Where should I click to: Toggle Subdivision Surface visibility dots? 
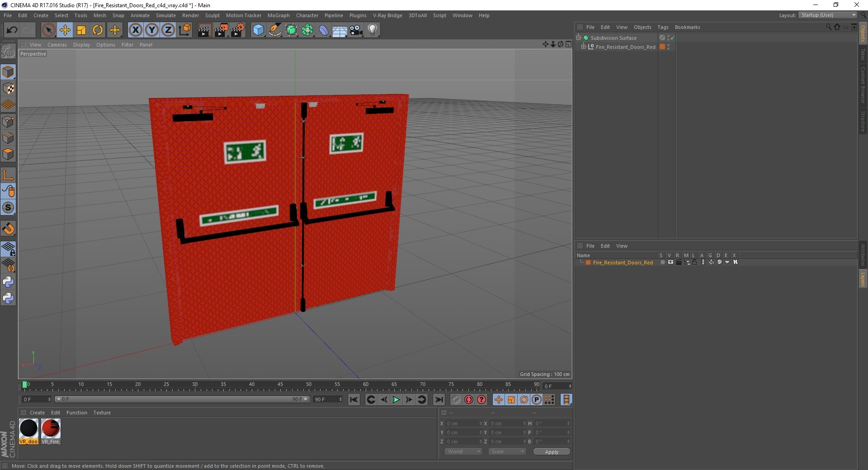[668, 38]
